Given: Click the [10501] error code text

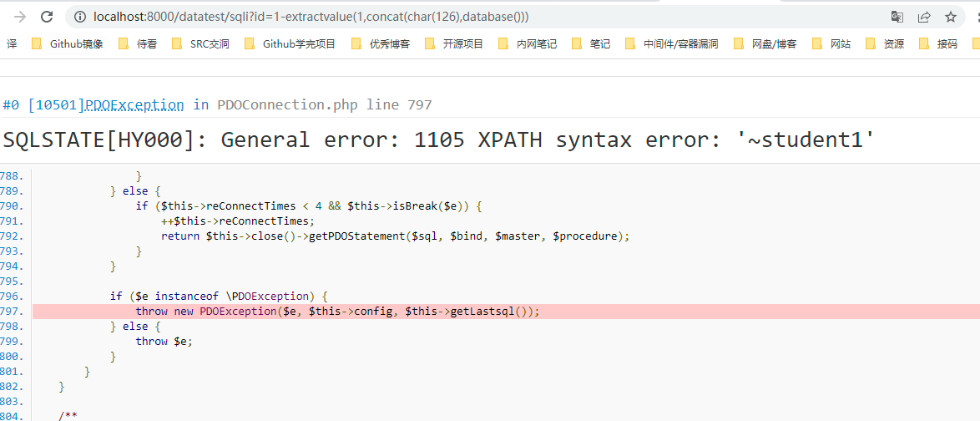Looking at the screenshot, I should [55, 104].
